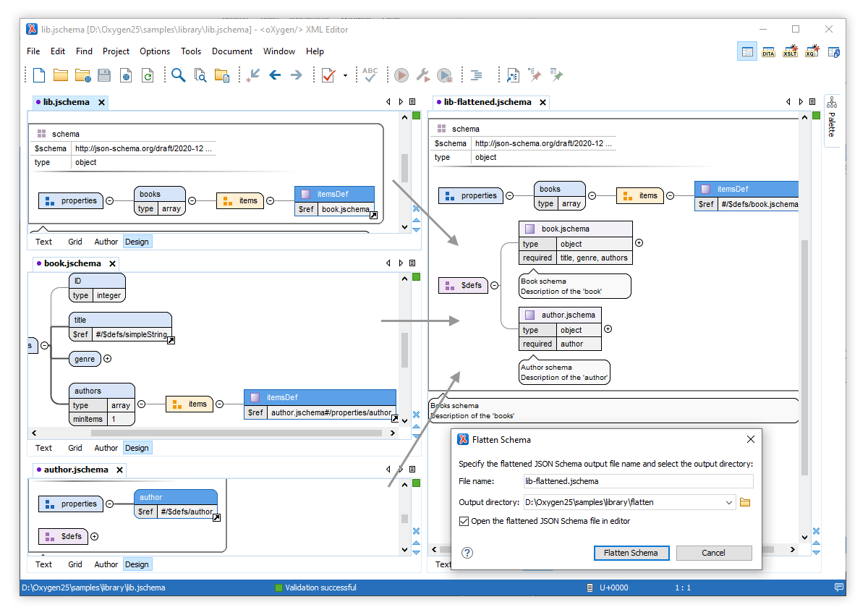
Task: Create a new document with the New icon
Action: 38,75
